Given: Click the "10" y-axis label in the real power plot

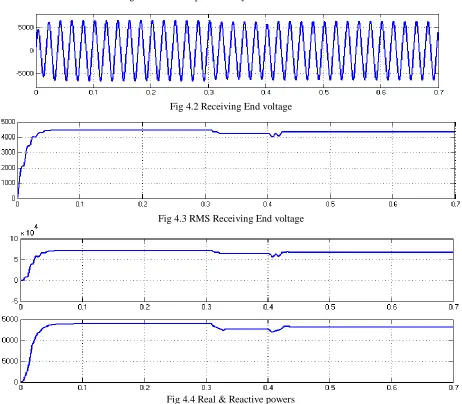Looking at the screenshot, I should [14, 239].
